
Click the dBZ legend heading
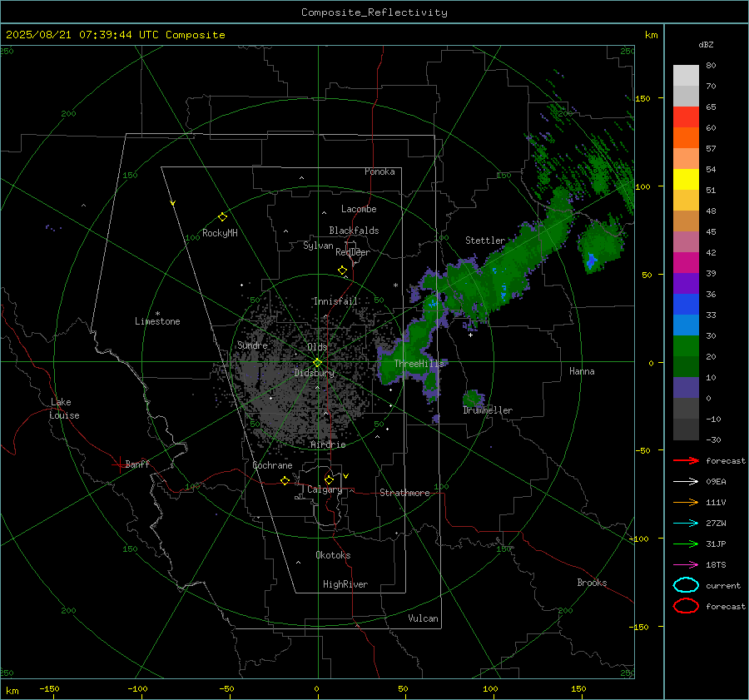click(x=706, y=44)
